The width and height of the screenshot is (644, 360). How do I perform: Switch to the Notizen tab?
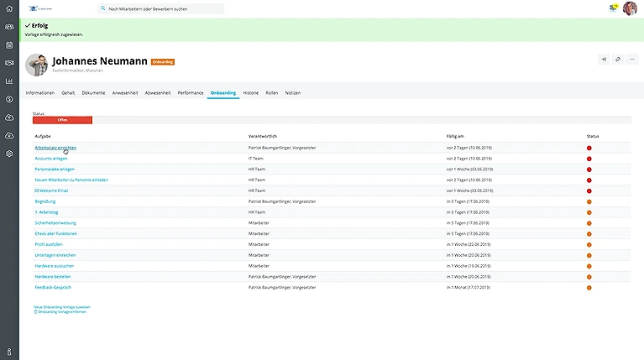pos(293,93)
